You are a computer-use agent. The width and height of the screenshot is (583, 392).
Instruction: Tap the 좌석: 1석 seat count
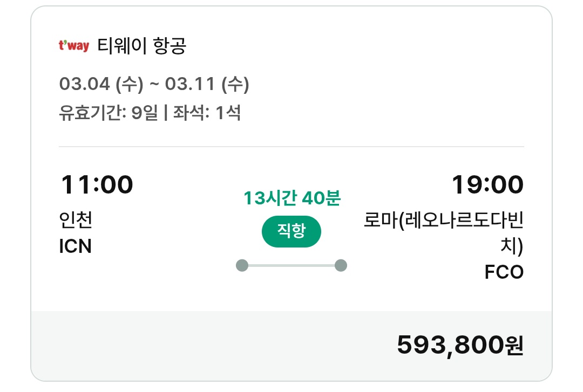206,113
